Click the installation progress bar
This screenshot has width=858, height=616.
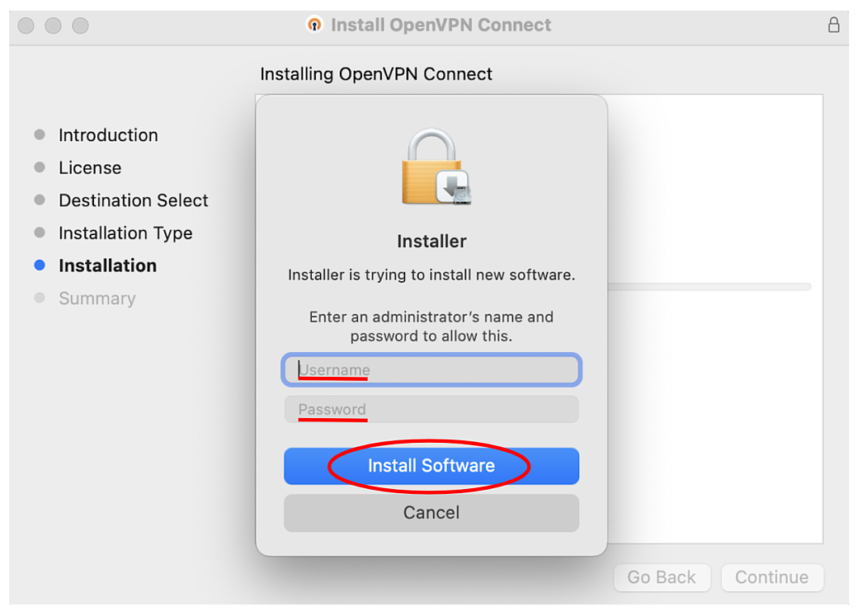click(709, 287)
